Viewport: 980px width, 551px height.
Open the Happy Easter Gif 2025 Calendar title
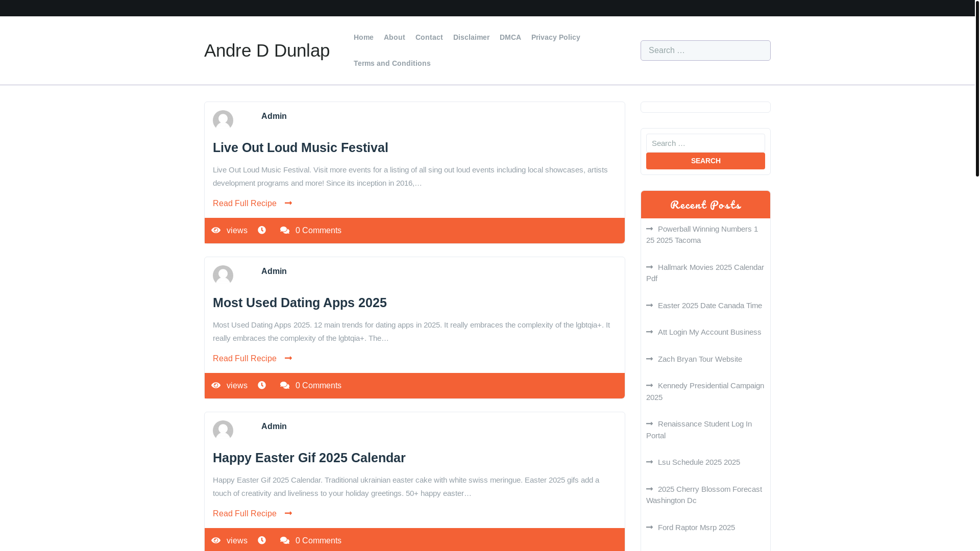[x=309, y=458]
